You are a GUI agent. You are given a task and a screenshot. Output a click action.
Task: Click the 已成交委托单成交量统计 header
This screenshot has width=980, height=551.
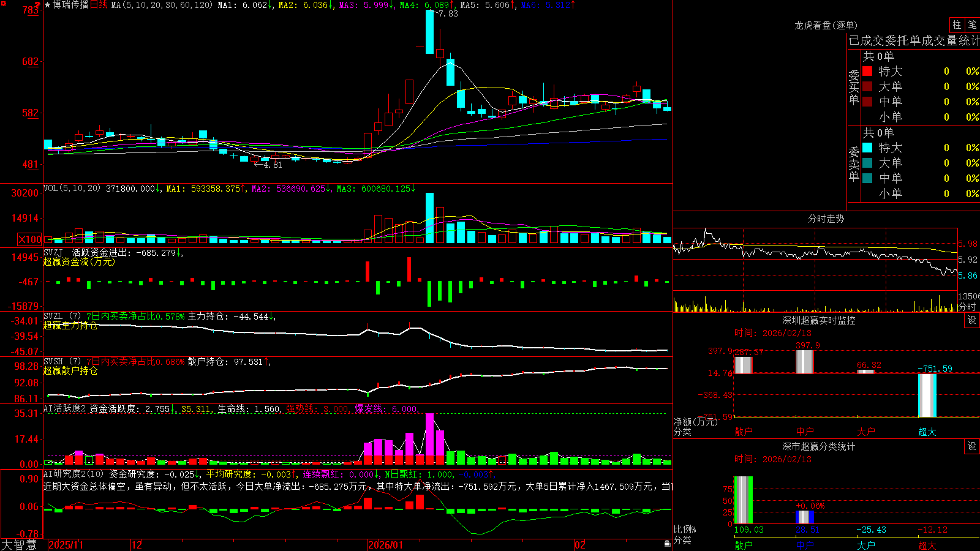tap(914, 40)
